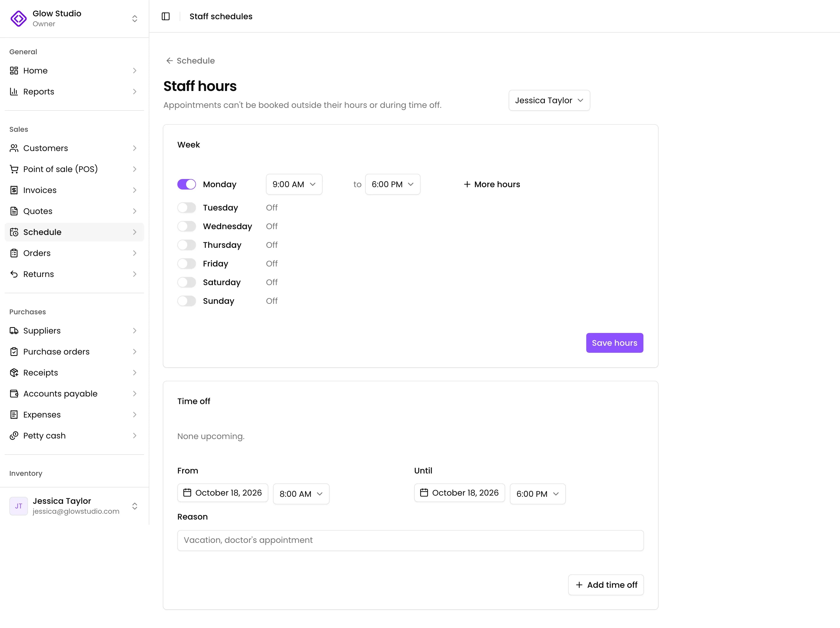Click the Invoices receipt icon
This screenshot has width=840, height=628.
14,190
